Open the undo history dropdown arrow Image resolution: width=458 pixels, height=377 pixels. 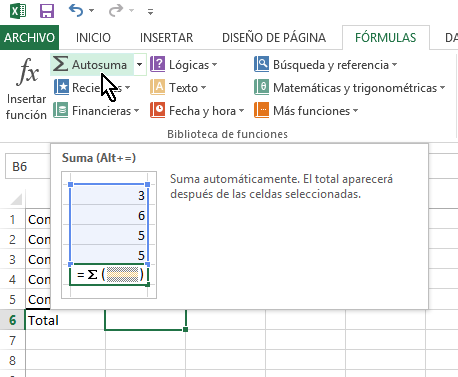tap(91, 11)
